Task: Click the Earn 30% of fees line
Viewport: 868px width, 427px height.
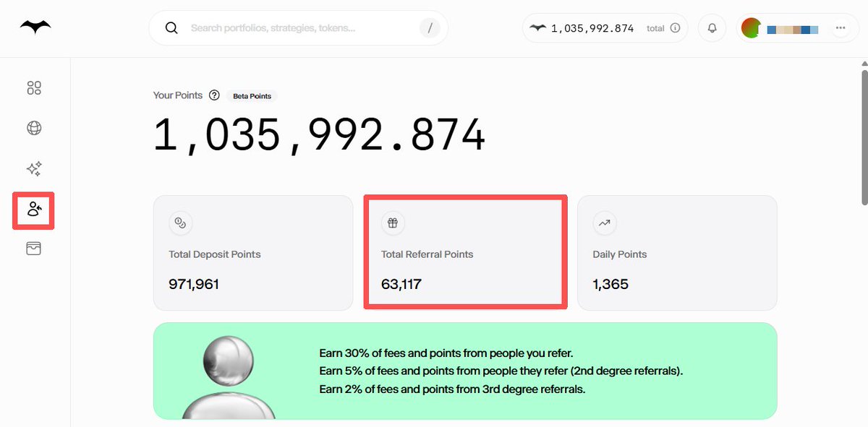Action: 446,353
